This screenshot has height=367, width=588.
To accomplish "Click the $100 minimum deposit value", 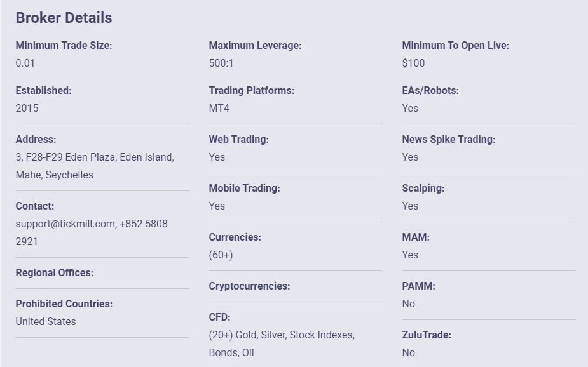I will pyautogui.click(x=413, y=63).
